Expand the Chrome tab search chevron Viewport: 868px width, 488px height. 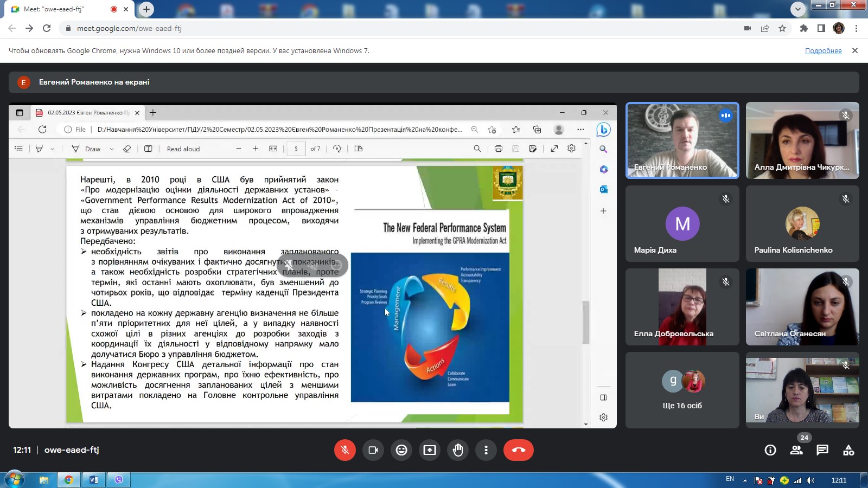pyautogui.click(x=798, y=9)
